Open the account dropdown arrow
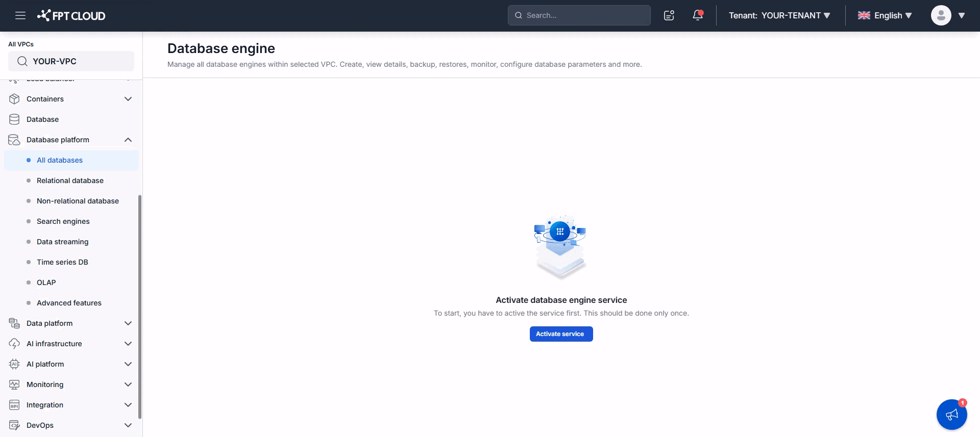Image resolution: width=980 pixels, height=437 pixels. pos(962,15)
